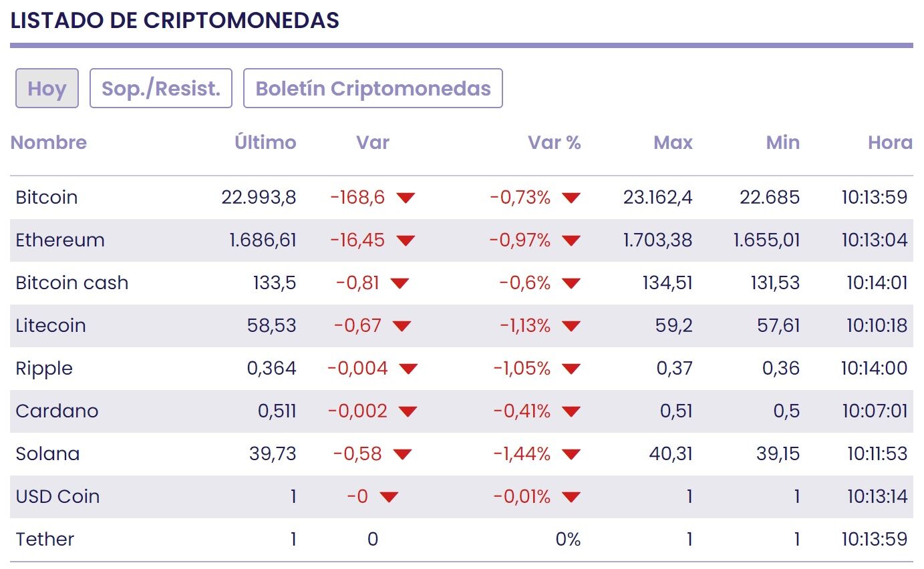
Task: Select the Tether entry in list
Action: [x=45, y=540]
